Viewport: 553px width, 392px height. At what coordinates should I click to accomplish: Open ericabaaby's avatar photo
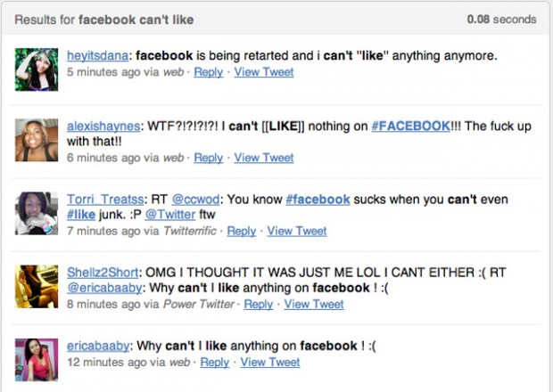[x=37, y=360]
